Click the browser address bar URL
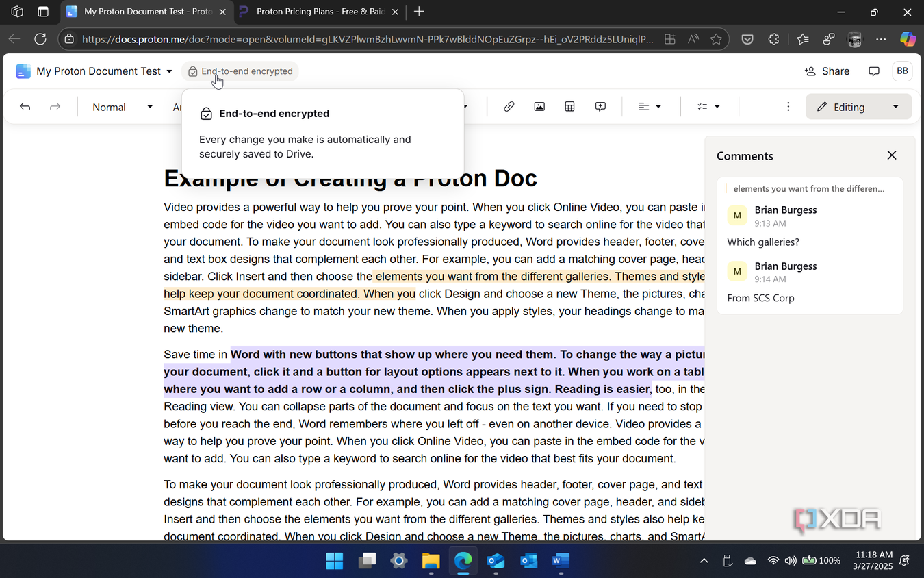 pyautogui.click(x=368, y=39)
